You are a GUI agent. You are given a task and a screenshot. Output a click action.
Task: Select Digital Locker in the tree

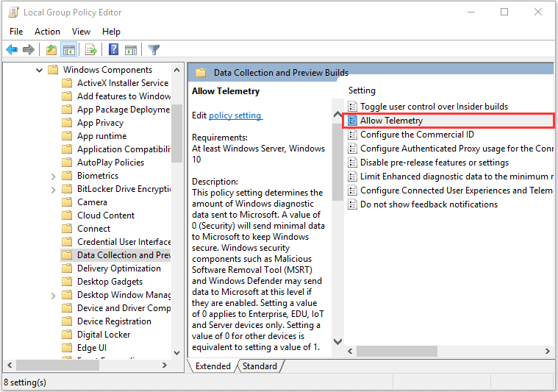tap(104, 335)
